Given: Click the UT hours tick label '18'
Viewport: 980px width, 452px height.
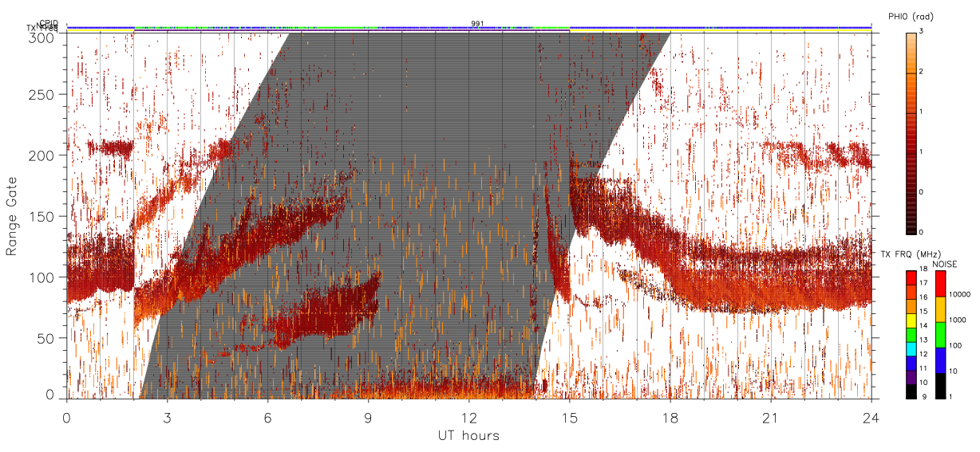Looking at the screenshot, I should [670, 417].
